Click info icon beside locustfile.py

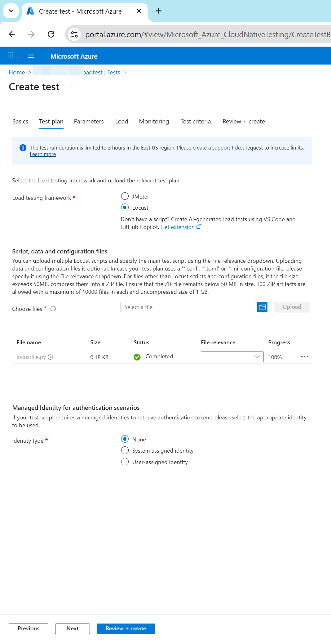(51, 357)
